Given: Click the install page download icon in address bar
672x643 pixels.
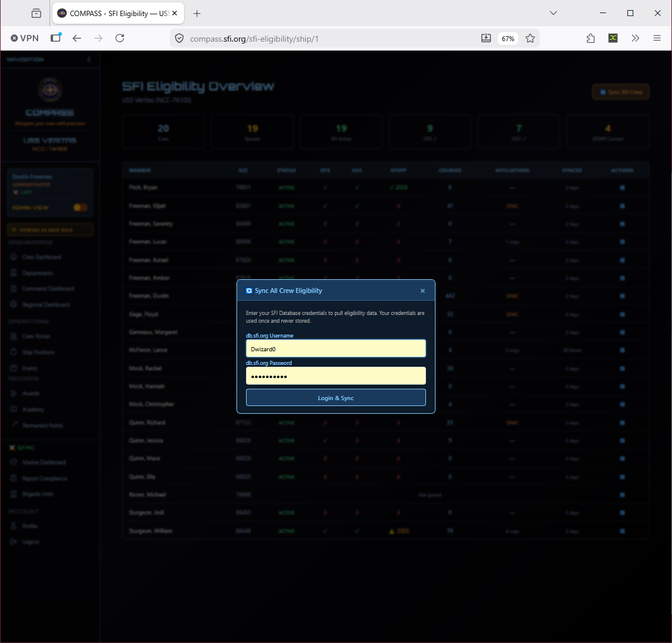Looking at the screenshot, I should (x=486, y=39).
